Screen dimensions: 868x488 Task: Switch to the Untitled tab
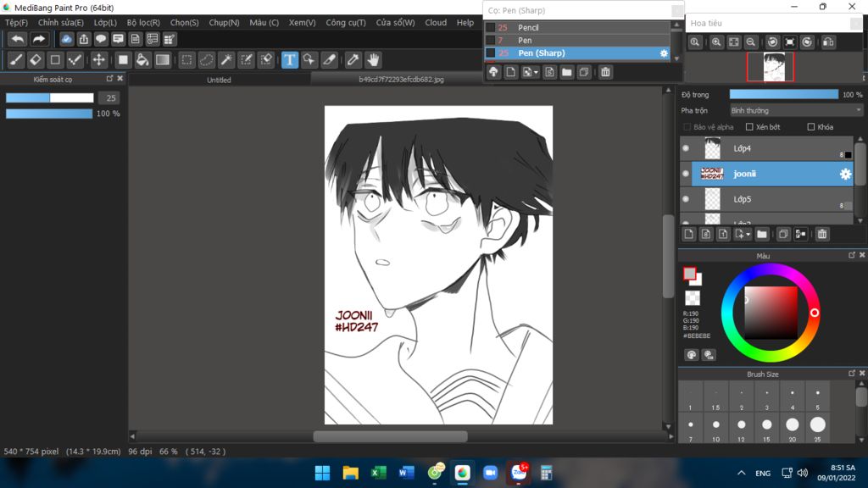point(220,80)
